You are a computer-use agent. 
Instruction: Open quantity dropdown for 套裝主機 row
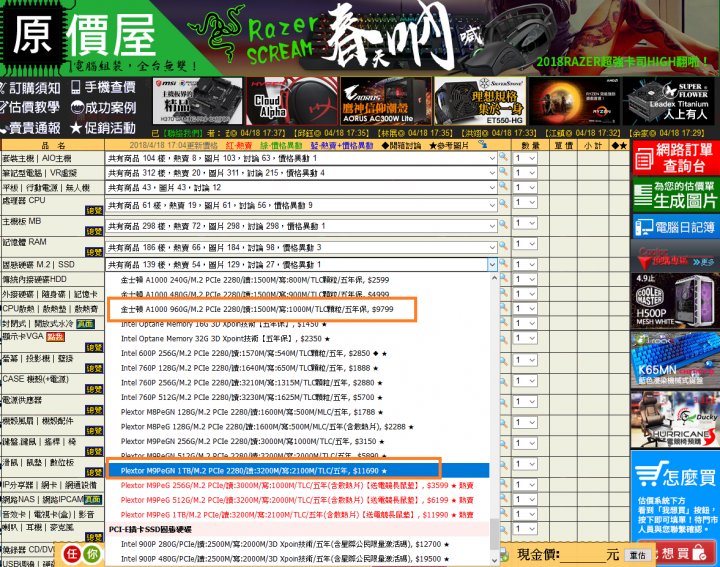click(525, 158)
